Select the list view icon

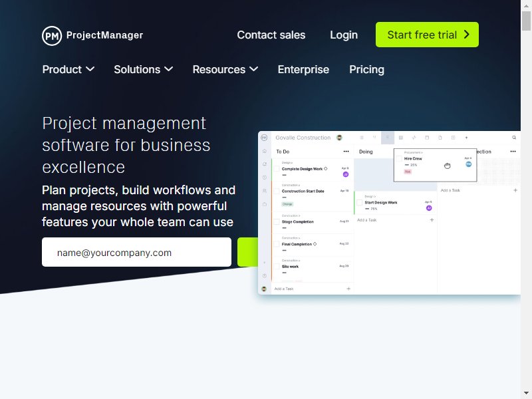[x=362, y=138]
